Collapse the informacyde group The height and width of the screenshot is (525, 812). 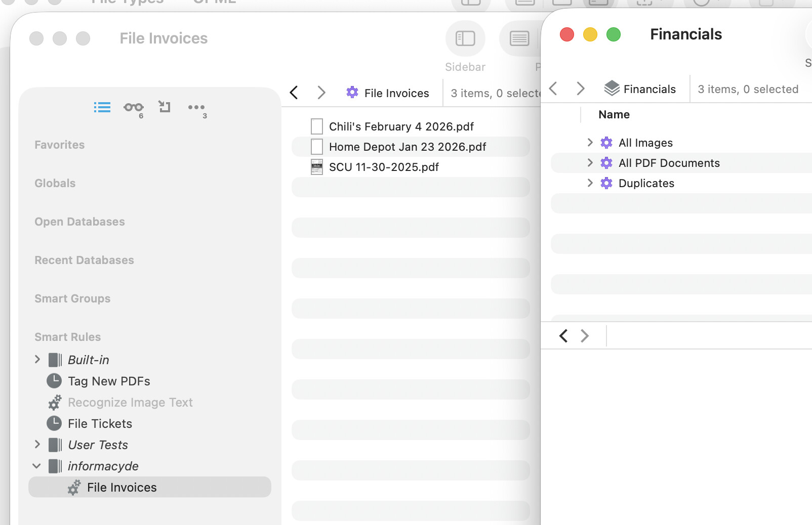pos(37,466)
